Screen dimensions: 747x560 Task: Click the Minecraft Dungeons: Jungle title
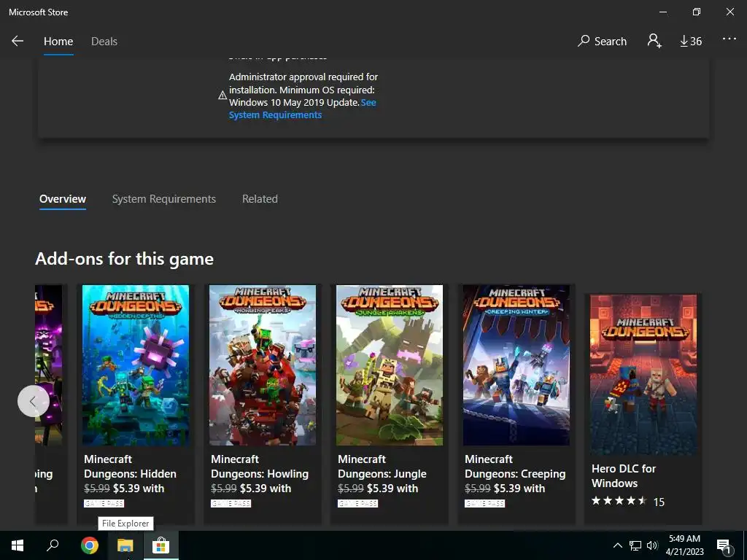(382, 467)
